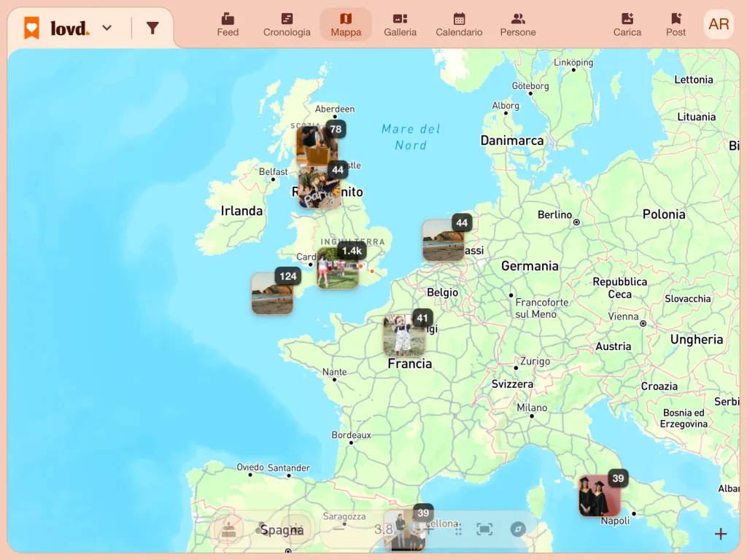Open the 44-photo cluster near Paesi Bassi
The width and height of the screenshot is (747, 560).
pos(444,240)
